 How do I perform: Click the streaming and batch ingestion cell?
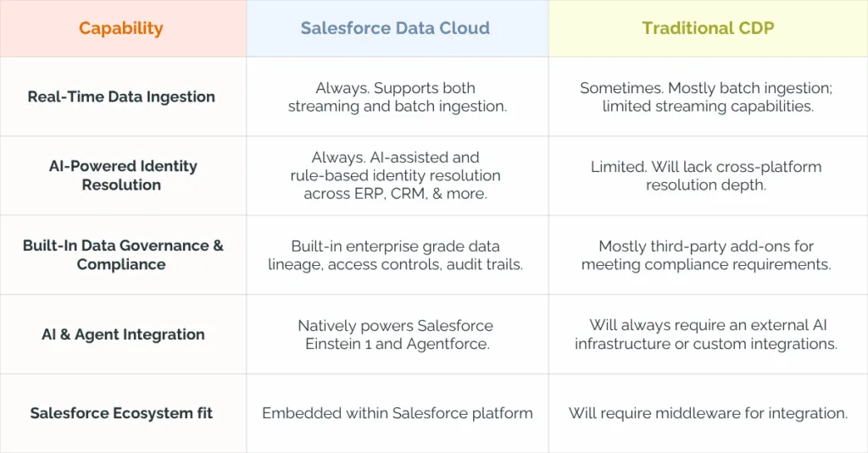pos(397,97)
